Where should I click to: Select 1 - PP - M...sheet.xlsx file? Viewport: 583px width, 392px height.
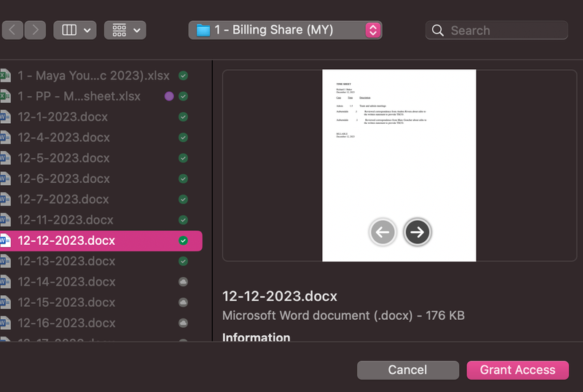[101, 96]
